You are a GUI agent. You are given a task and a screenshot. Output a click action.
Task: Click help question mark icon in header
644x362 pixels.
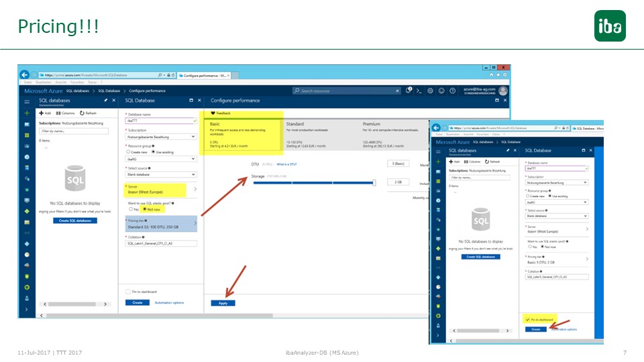click(452, 90)
